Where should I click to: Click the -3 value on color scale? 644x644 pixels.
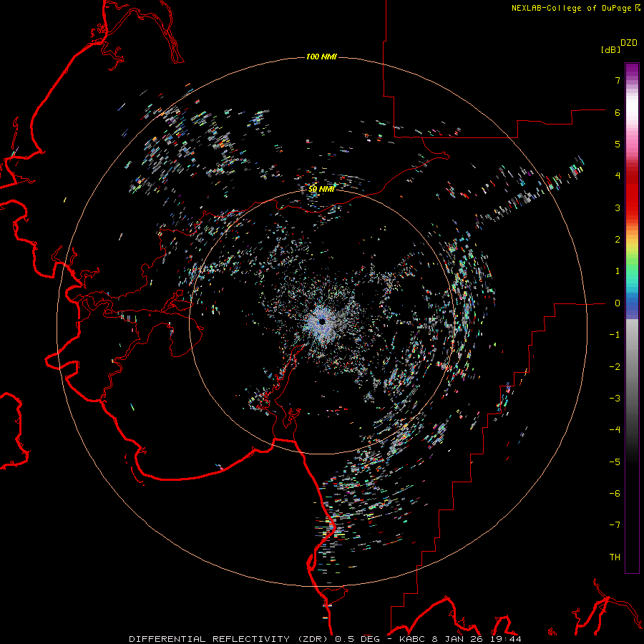coord(615,399)
